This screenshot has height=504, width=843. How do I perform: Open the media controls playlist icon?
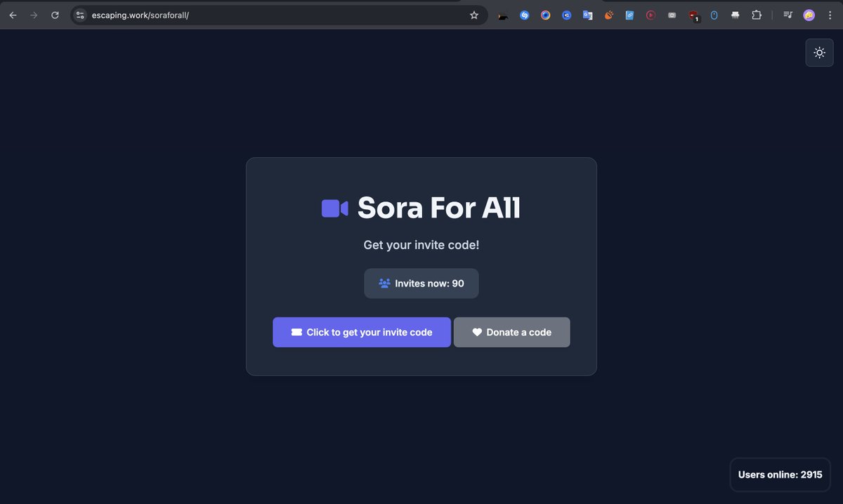pos(788,15)
